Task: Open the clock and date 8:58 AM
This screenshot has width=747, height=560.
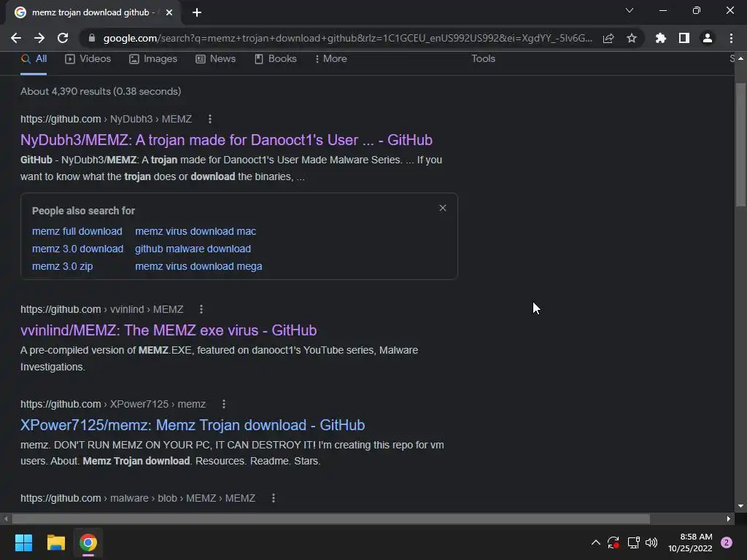Action: (690, 542)
